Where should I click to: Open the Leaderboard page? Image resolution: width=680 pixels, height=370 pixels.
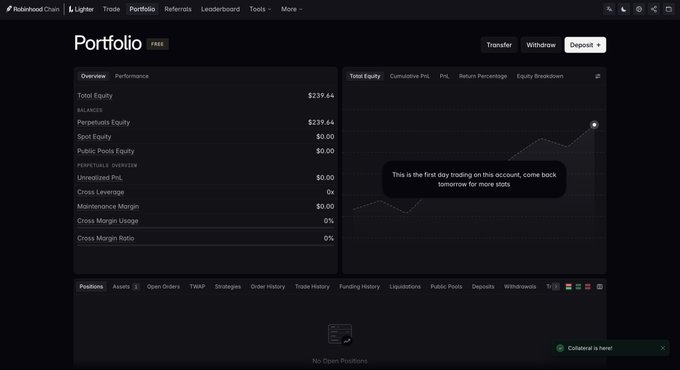tap(220, 9)
